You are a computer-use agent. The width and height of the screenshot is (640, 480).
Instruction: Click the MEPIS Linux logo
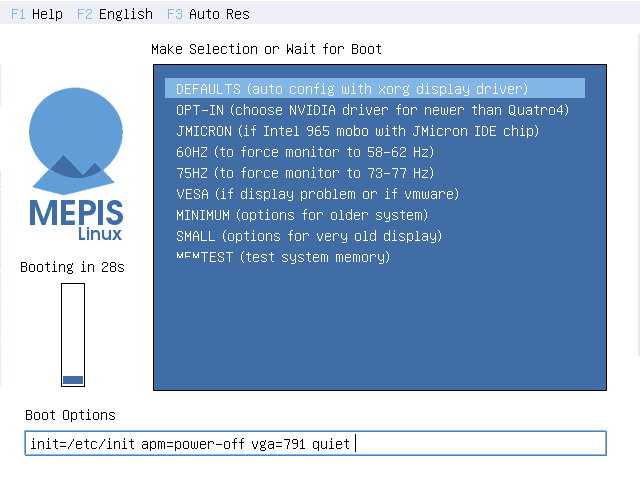pyautogui.click(x=76, y=164)
